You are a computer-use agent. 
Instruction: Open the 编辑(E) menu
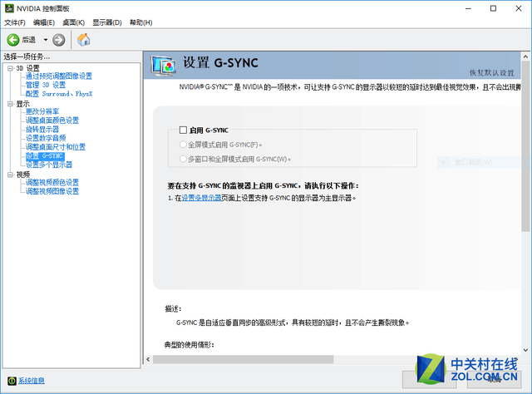44,22
